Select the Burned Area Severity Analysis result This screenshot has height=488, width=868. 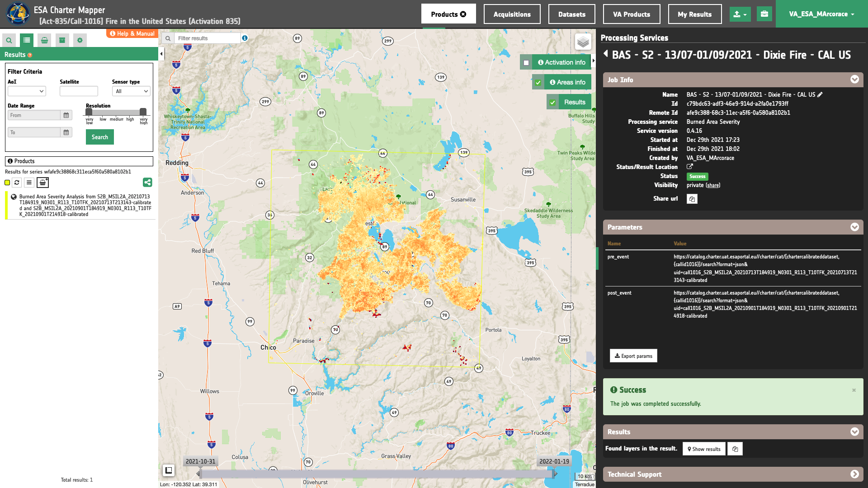[x=85, y=206]
